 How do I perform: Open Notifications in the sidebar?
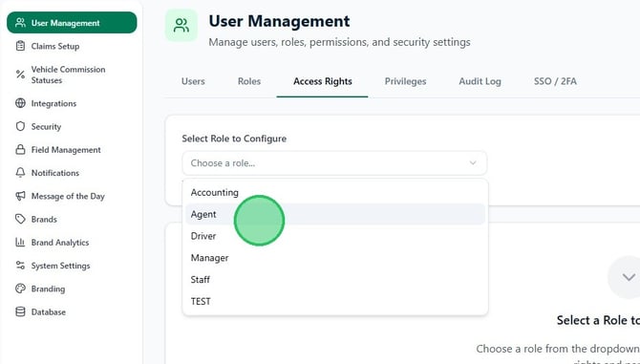(x=72, y=173)
